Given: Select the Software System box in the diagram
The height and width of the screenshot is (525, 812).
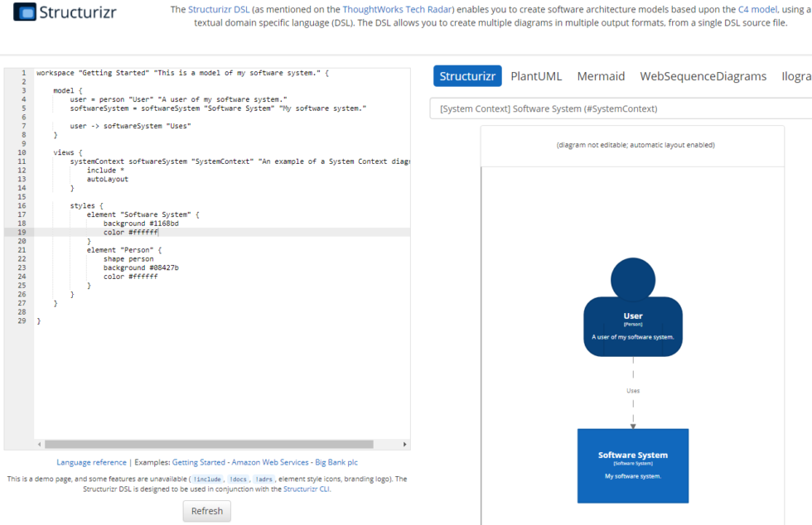Looking at the screenshot, I should [633, 465].
